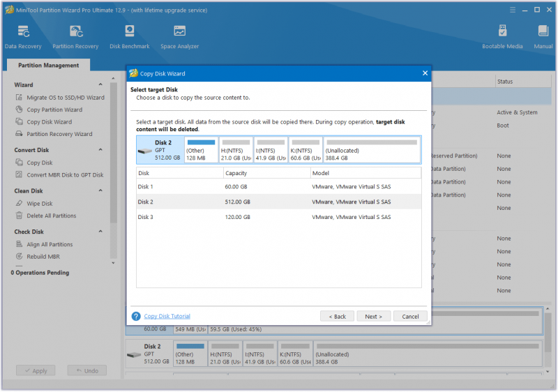
Task: Click the Copy Disk Tutorial help icon
Action: point(136,316)
